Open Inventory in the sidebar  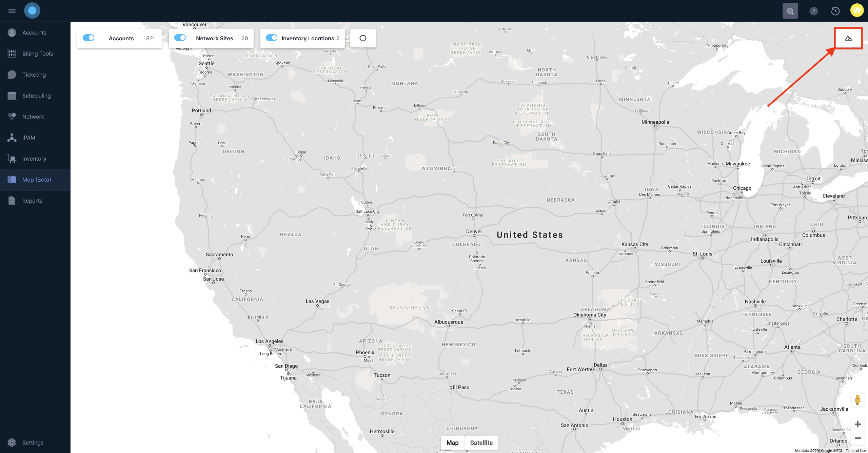click(x=35, y=159)
